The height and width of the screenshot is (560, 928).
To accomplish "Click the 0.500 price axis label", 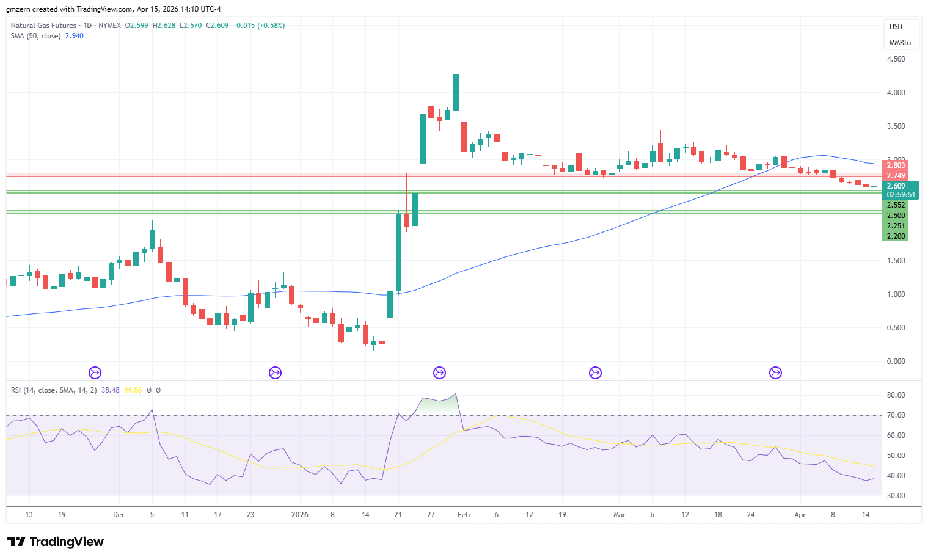I will [x=896, y=328].
